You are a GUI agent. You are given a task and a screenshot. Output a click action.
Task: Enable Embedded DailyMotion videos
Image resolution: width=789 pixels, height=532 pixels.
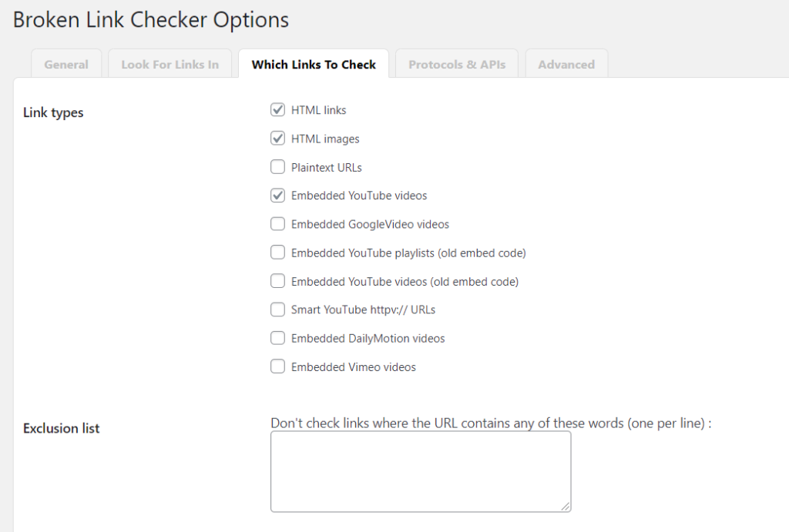click(x=277, y=338)
